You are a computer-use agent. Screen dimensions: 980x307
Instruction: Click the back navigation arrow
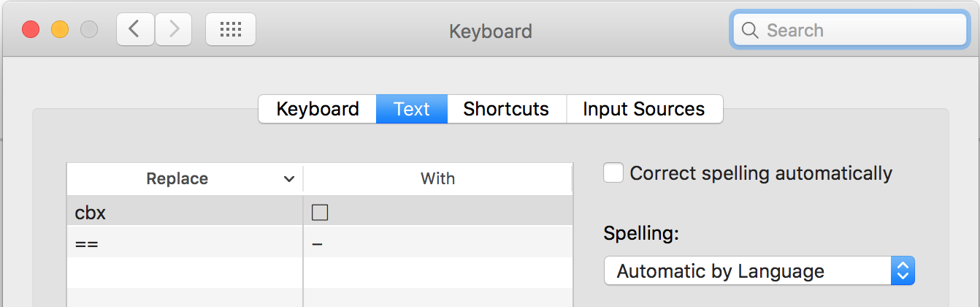tap(134, 29)
